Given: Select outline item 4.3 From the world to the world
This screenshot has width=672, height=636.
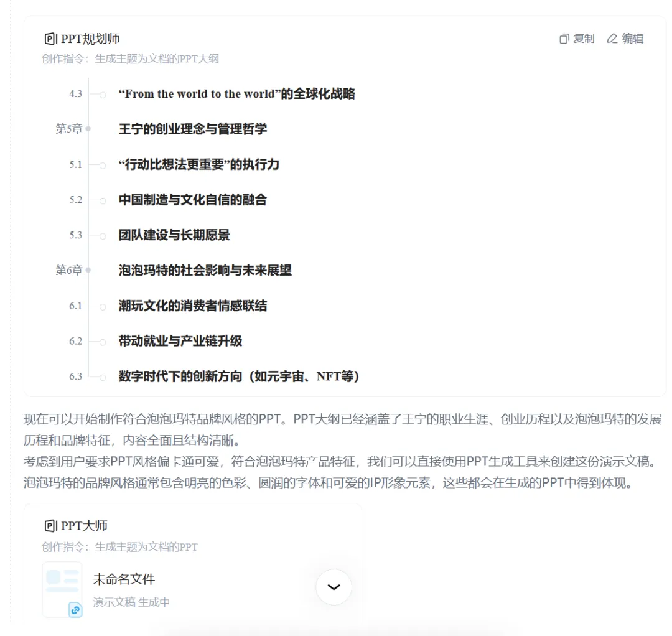Looking at the screenshot, I should point(236,94).
